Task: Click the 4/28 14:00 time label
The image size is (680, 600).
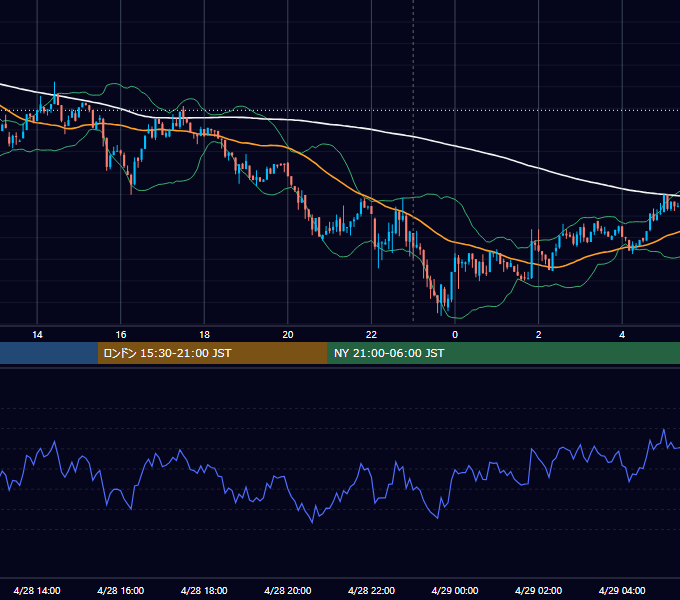Action: coord(37,590)
